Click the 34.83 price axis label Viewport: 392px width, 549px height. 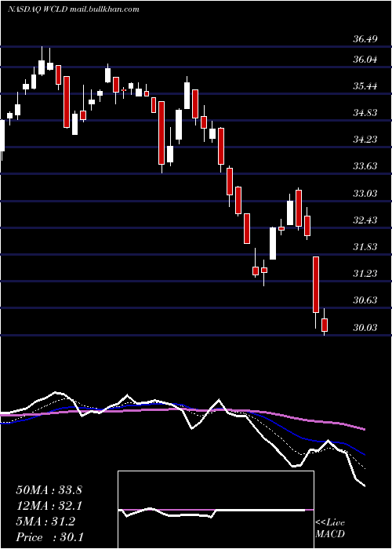[365, 113]
